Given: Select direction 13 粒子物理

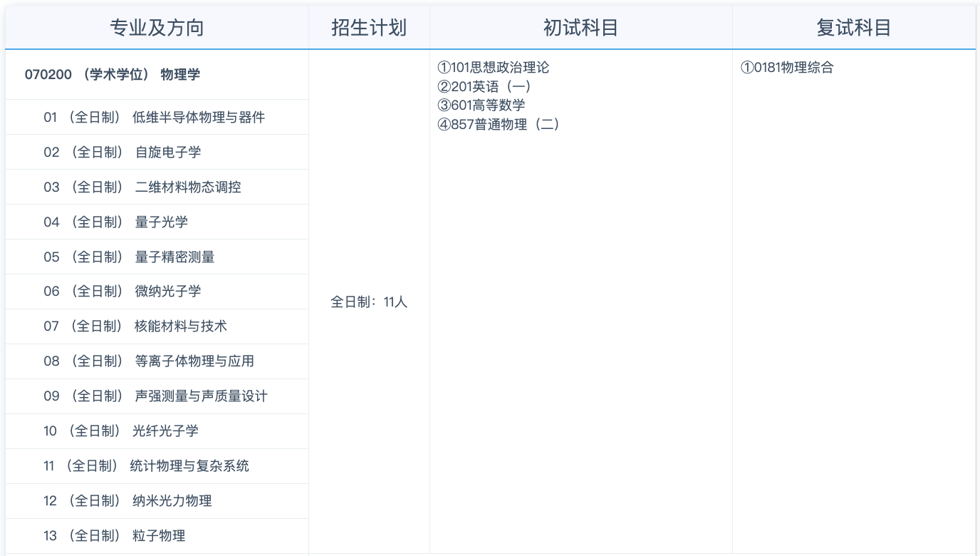Looking at the screenshot, I should coord(157,536).
